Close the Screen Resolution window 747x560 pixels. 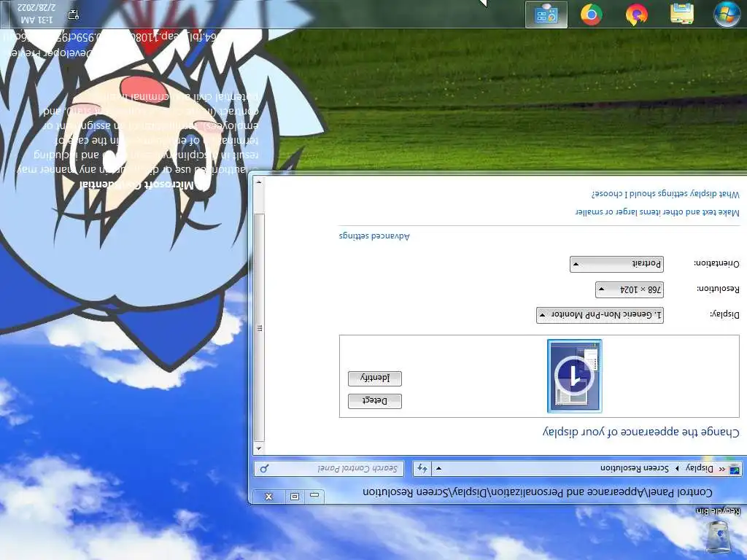[x=268, y=496]
